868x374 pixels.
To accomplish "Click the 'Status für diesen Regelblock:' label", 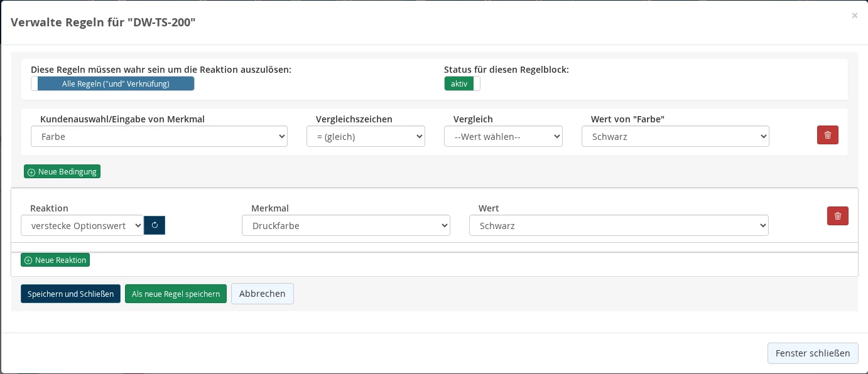I will [506, 70].
